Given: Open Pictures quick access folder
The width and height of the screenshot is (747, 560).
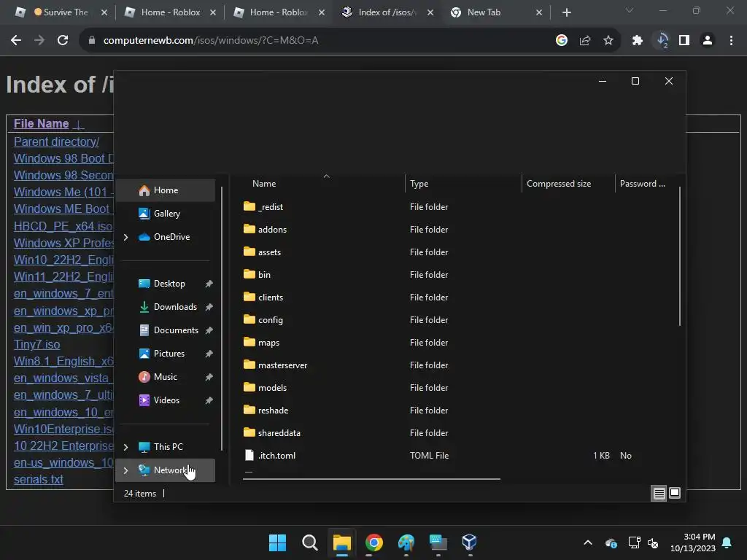Looking at the screenshot, I should [166, 354].
